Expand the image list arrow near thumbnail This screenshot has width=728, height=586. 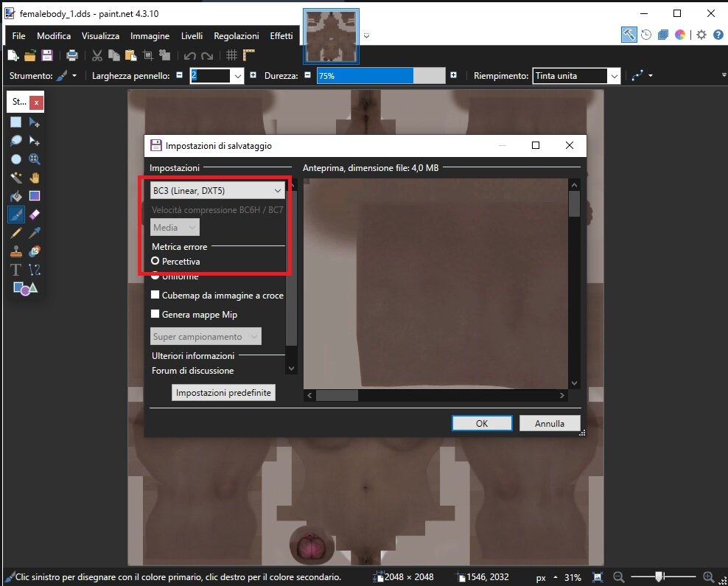[x=366, y=35]
